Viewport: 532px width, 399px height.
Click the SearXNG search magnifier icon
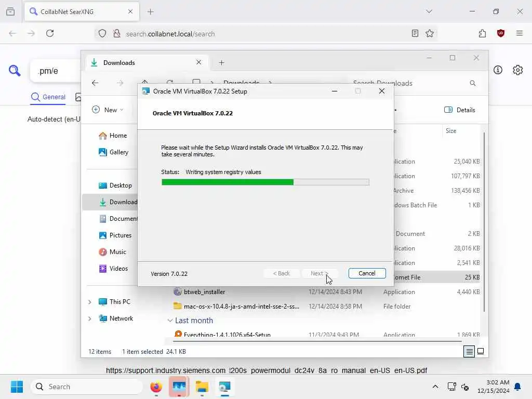(15, 71)
